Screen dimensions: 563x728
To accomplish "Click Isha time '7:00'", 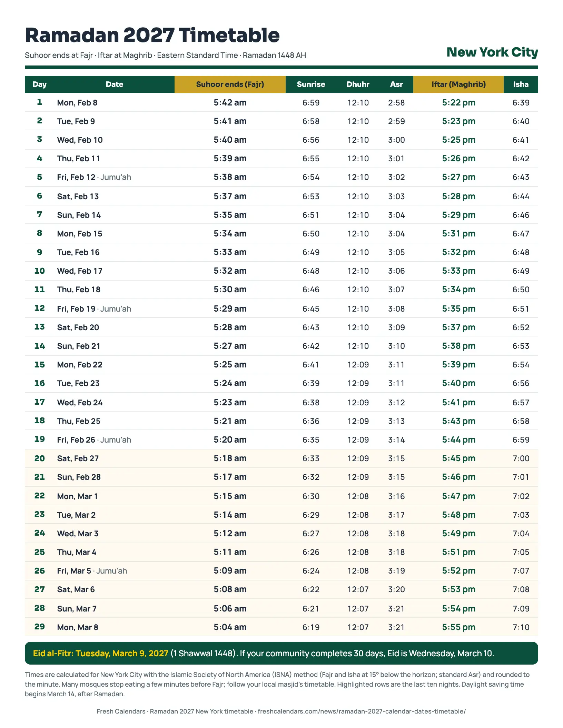I will click(521, 458).
